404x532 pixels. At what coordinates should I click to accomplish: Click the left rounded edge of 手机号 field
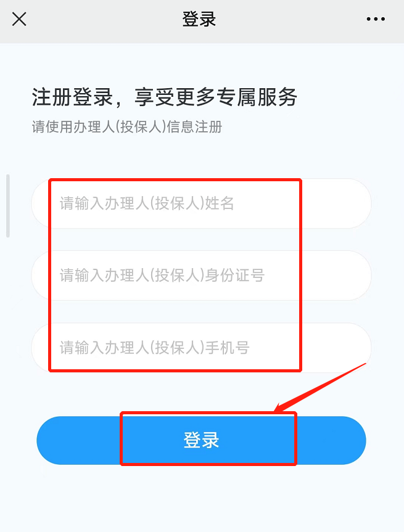pyautogui.click(x=41, y=348)
